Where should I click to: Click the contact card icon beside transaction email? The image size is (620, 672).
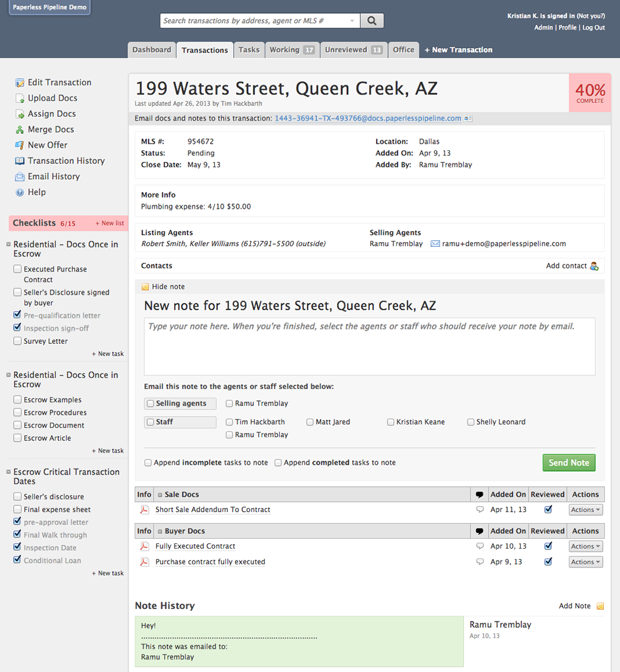tap(468, 119)
